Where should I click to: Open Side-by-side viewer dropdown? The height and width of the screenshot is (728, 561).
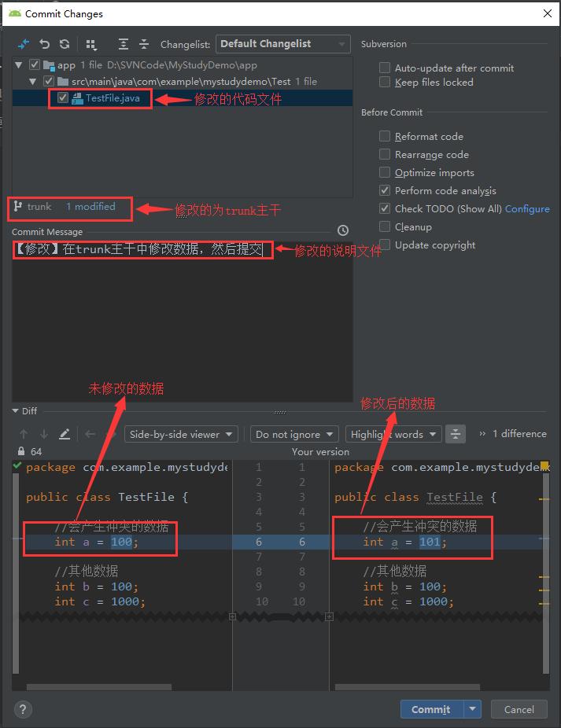[x=181, y=434]
